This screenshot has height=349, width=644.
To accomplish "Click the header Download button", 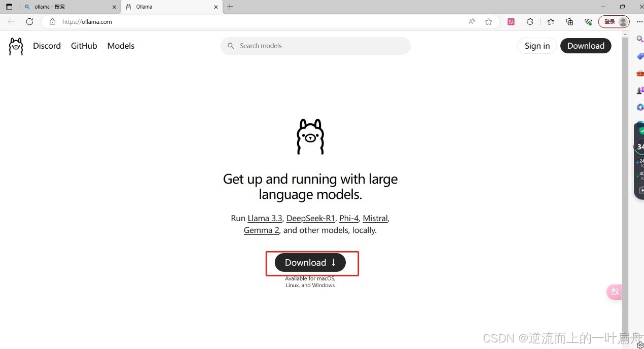I will click(x=586, y=46).
